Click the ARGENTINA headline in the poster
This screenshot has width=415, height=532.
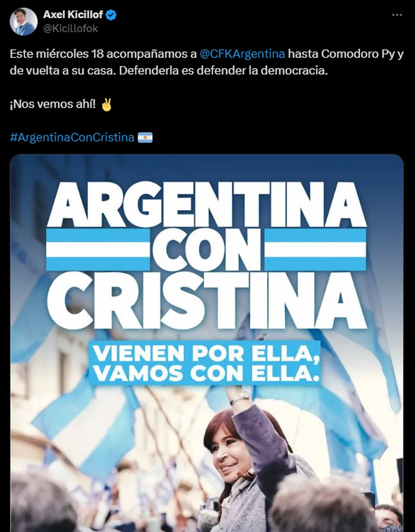click(x=206, y=204)
